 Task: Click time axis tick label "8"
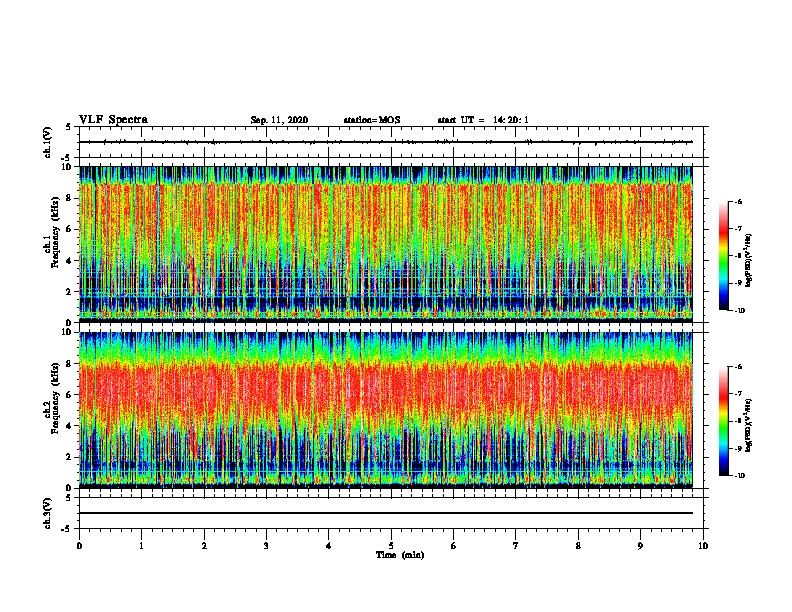(578, 546)
